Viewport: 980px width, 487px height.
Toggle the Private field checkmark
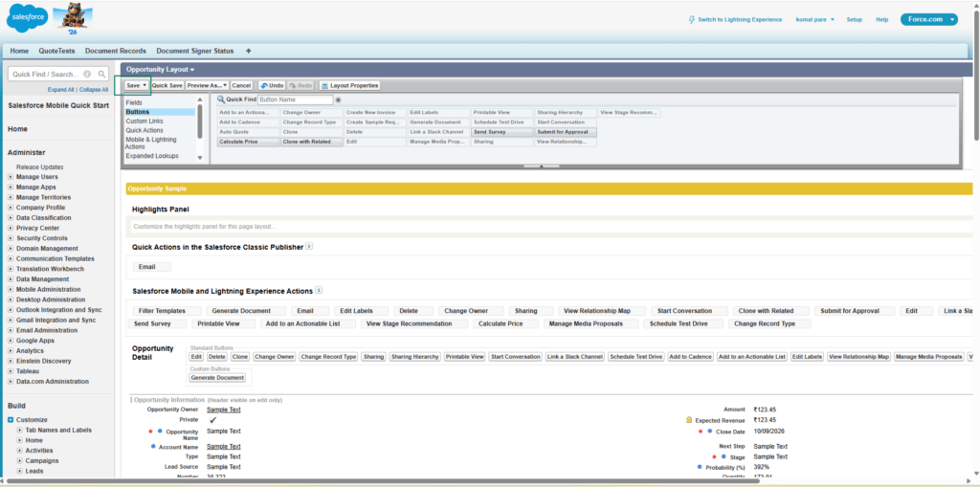[212, 420]
